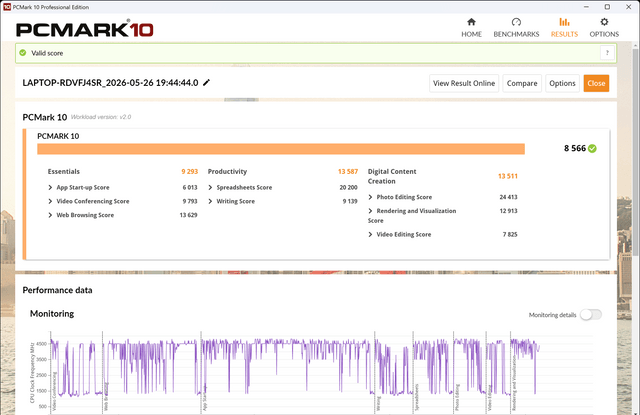Image resolution: width=640 pixels, height=415 pixels.
Task: Click the App Start-up value 6 013
Action: [190, 187]
